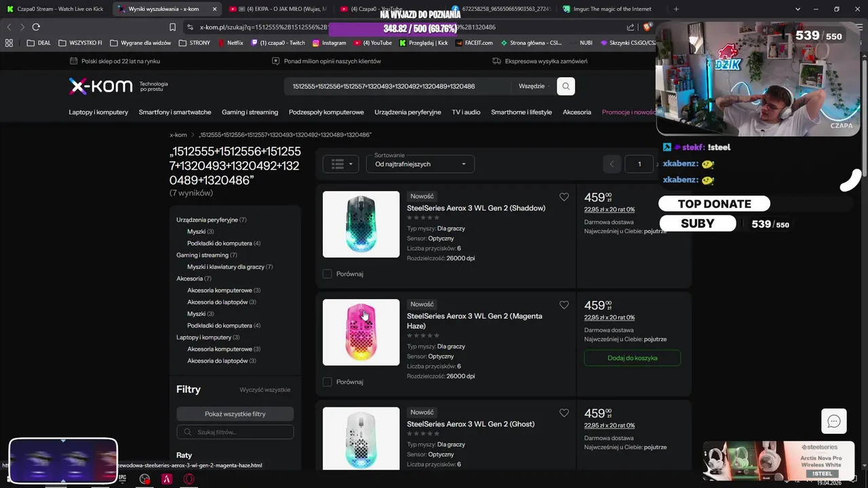Click installment link on Shaddow product
868x488 pixels.
pos(610,209)
